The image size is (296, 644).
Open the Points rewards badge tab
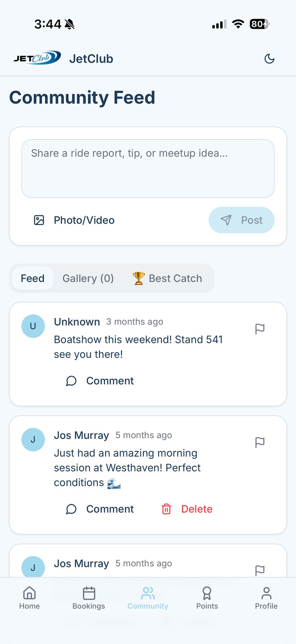tap(207, 598)
